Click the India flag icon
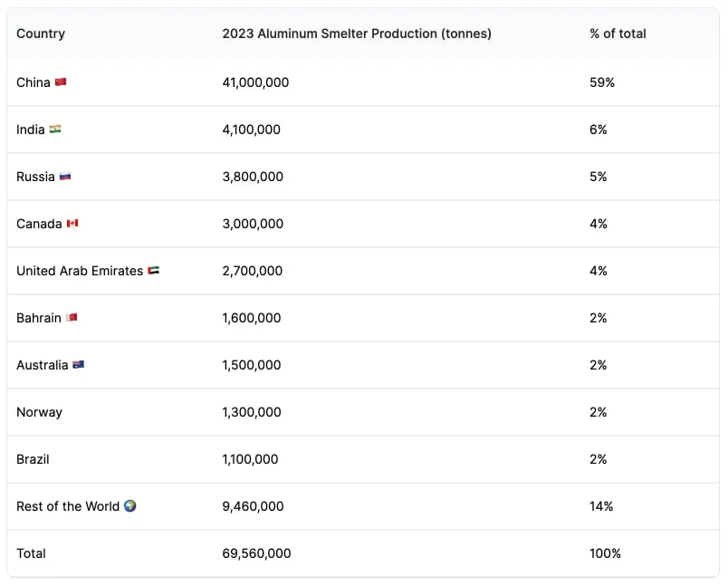This screenshot has width=728, height=586. pyautogui.click(x=55, y=130)
